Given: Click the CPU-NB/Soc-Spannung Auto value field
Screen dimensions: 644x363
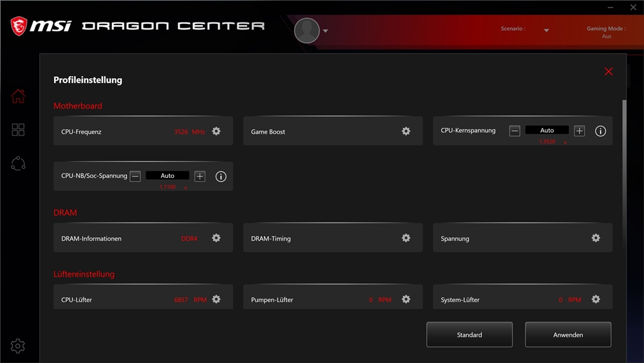Looking at the screenshot, I should click(x=167, y=175).
